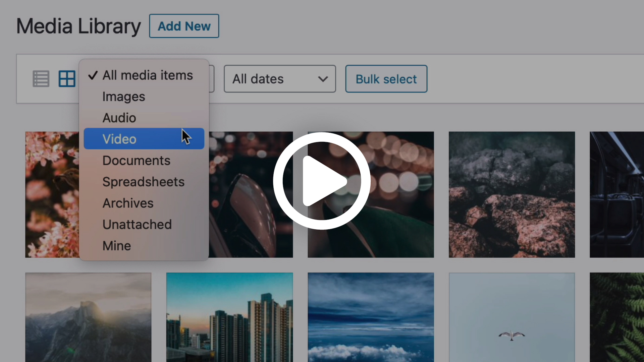
Task: Select All media items option
Action: [x=147, y=75]
